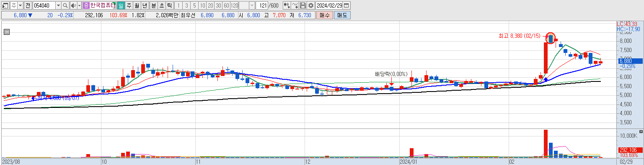The width and height of the screenshot is (644, 165).
Task: Click the HC:-17.90 label
Action: [x=628, y=29]
